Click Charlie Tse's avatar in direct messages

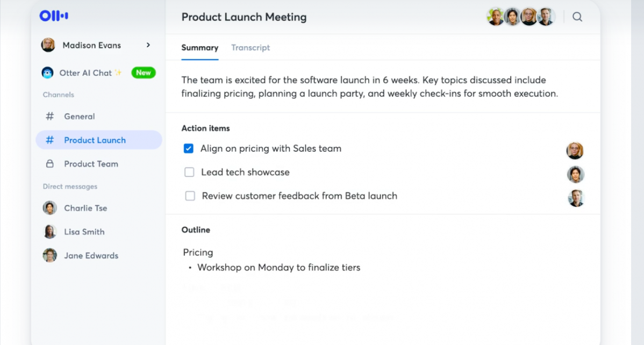click(x=49, y=208)
